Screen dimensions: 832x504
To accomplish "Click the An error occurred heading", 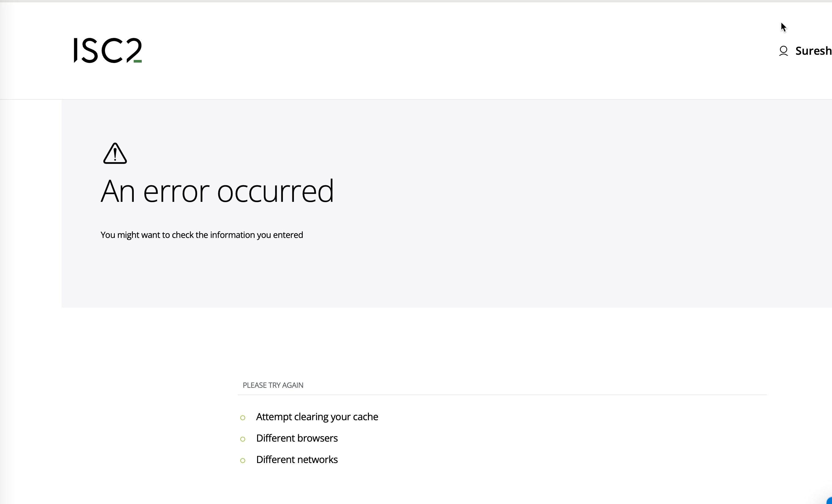I will point(217,191).
